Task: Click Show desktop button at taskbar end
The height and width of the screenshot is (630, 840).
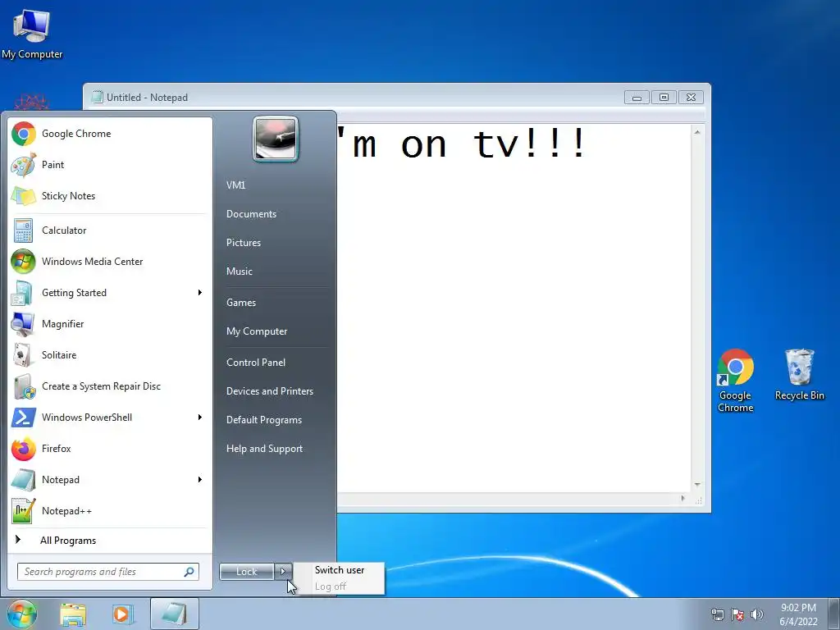Action: click(x=834, y=614)
